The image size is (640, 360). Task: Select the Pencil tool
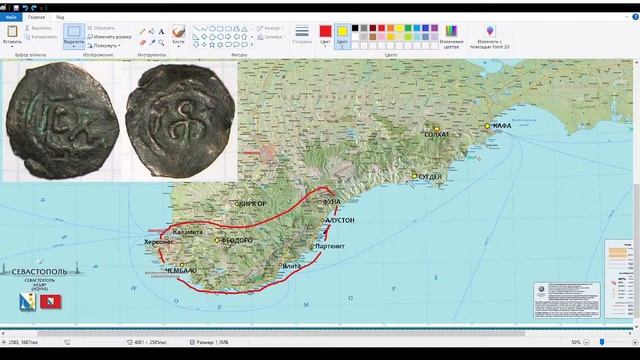coord(142,31)
